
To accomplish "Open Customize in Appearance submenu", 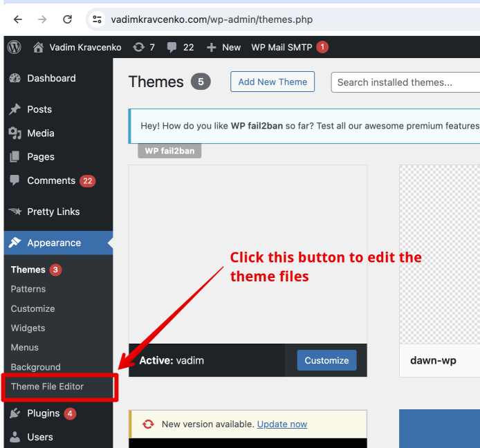I will pos(33,308).
